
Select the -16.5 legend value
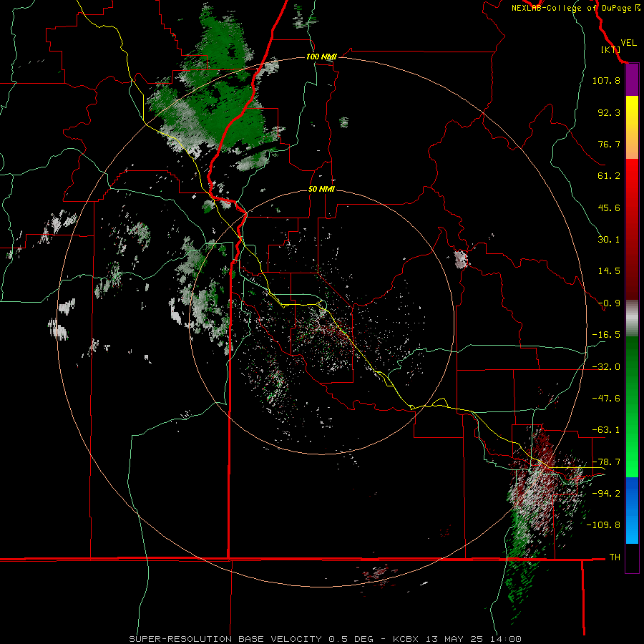coord(606,335)
